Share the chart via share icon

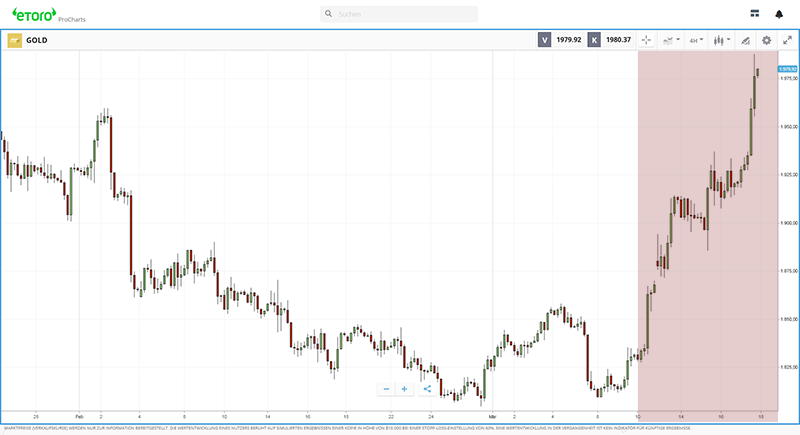pos(427,389)
